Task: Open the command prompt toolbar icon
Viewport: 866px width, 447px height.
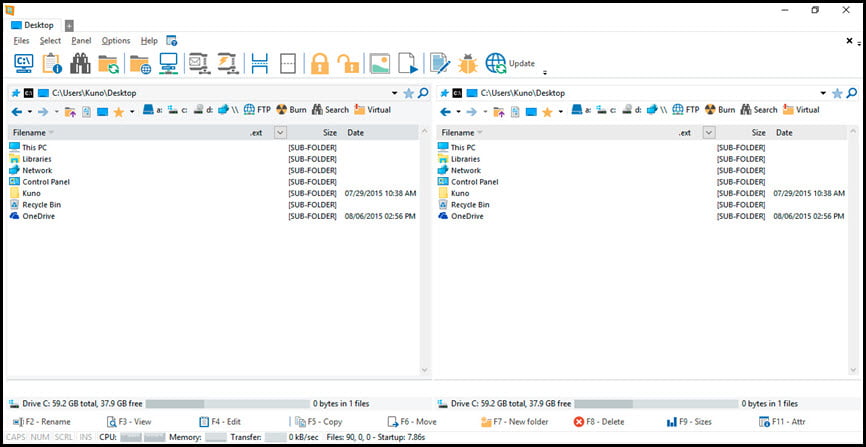Action: click(x=23, y=63)
